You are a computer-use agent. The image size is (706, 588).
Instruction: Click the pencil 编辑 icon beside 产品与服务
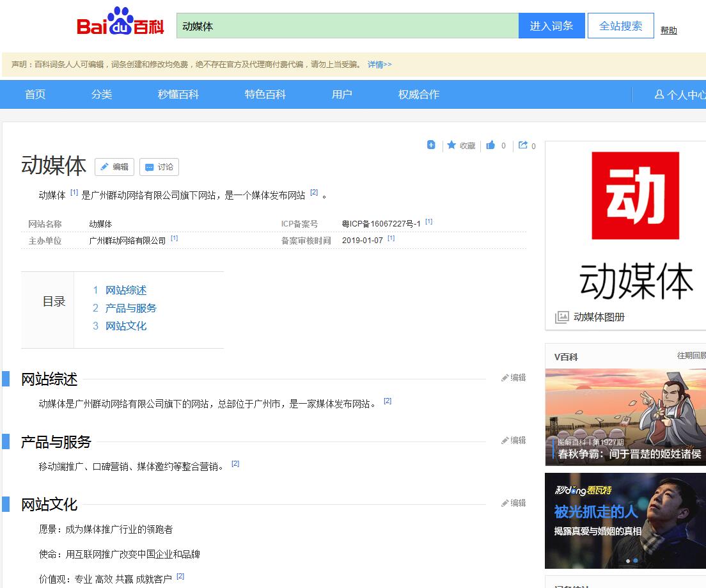tap(505, 440)
